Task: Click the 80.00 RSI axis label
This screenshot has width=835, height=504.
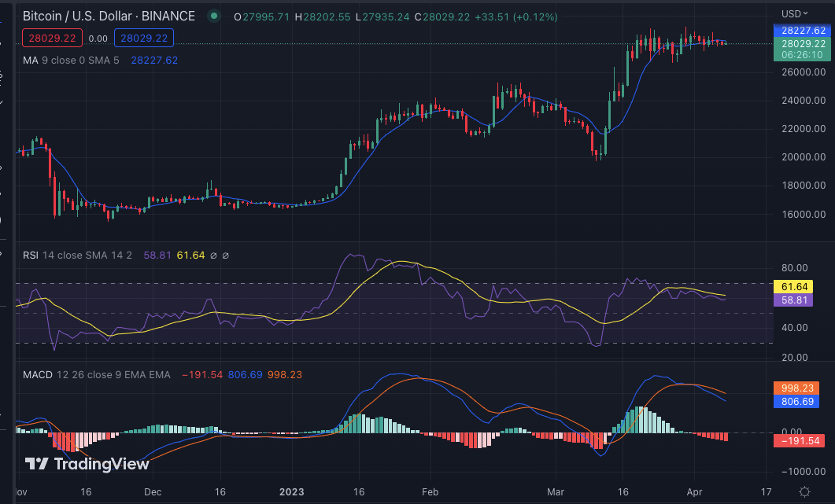Action: coord(795,267)
